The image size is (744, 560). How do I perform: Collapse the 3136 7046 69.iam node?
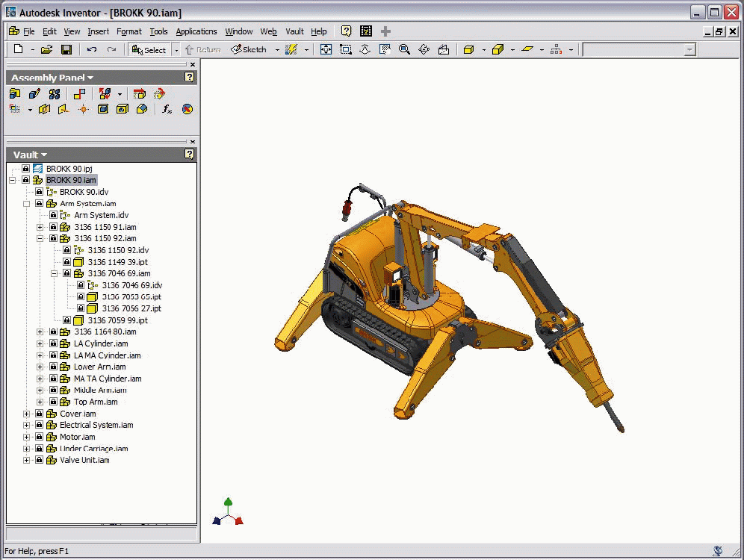(54, 273)
